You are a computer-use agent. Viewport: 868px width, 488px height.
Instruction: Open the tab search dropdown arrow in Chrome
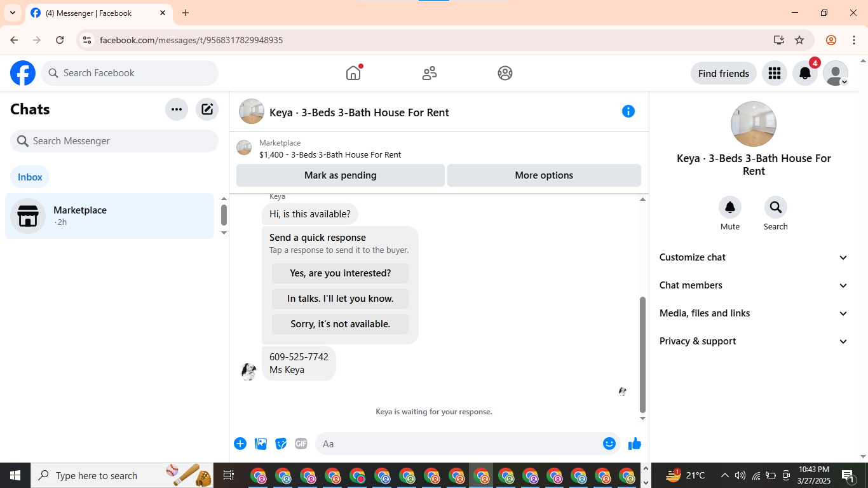[x=12, y=13]
